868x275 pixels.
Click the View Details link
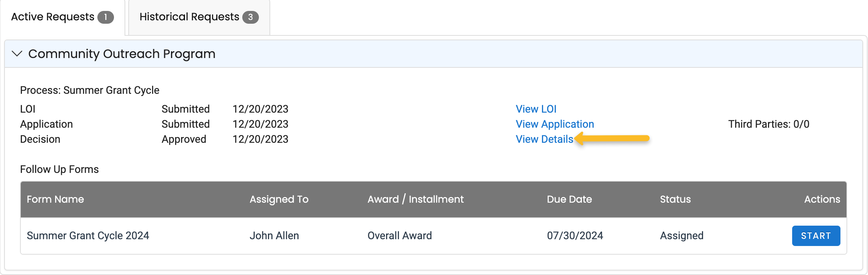pyautogui.click(x=544, y=139)
